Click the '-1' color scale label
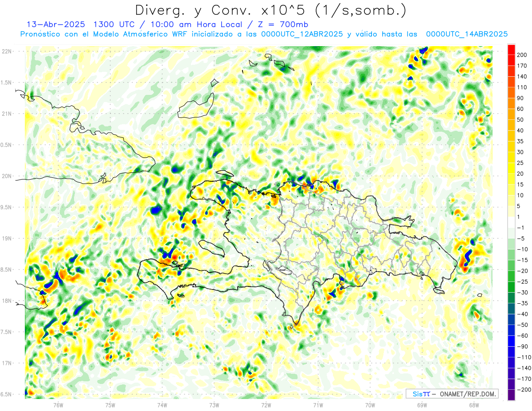Image resolution: width=532 pixels, height=411 pixels. (521, 227)
